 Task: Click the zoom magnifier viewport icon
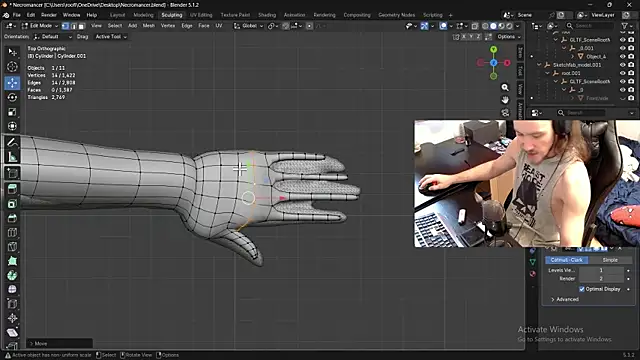505,87
